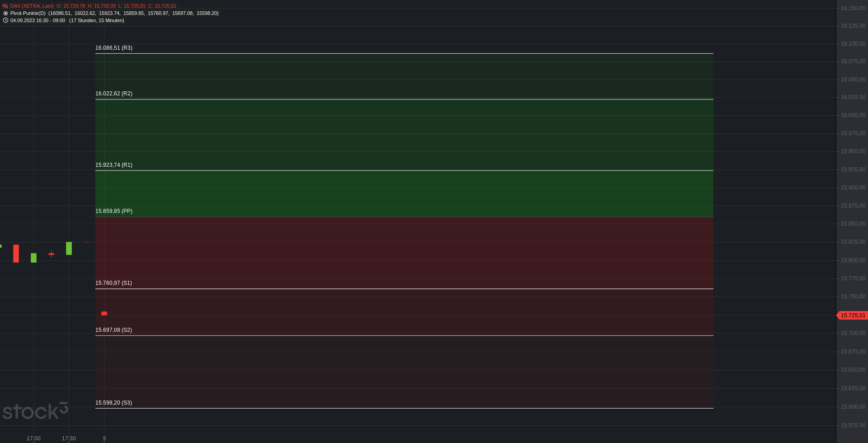Select the 15.760,97 (S1) support label
868x443 pixels.
pos(113,283)
